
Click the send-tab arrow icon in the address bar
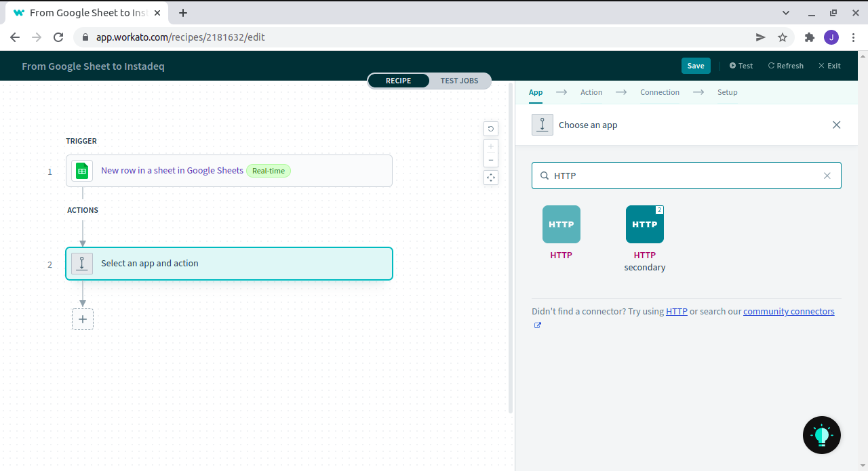point(761,37)
